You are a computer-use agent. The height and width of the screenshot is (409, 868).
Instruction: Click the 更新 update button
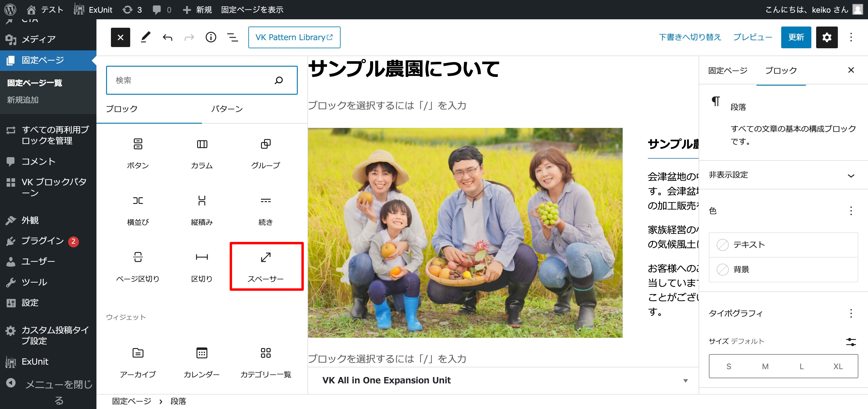796,37
